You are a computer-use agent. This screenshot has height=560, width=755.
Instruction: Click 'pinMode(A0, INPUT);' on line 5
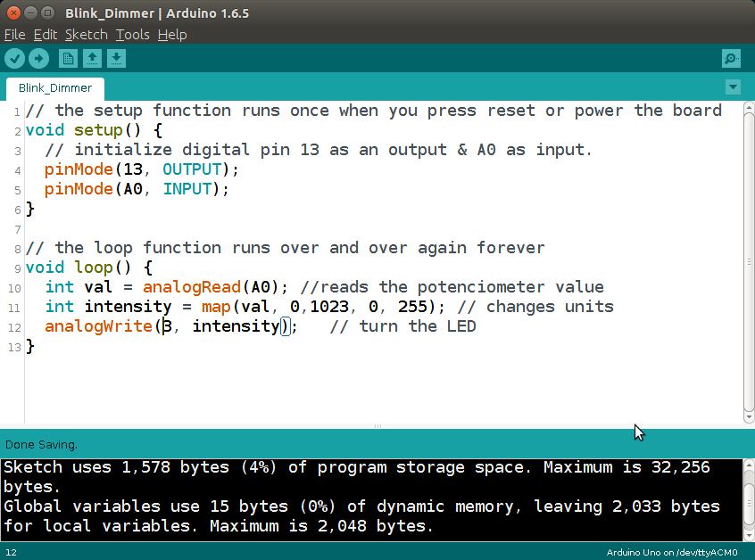point(137,189)
